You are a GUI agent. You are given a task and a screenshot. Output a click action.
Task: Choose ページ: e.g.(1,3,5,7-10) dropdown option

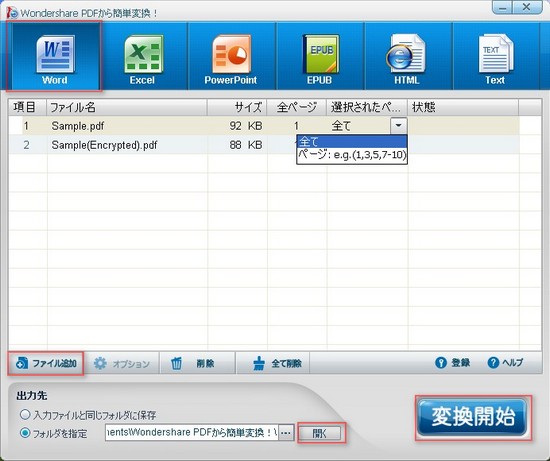(352, 155)
